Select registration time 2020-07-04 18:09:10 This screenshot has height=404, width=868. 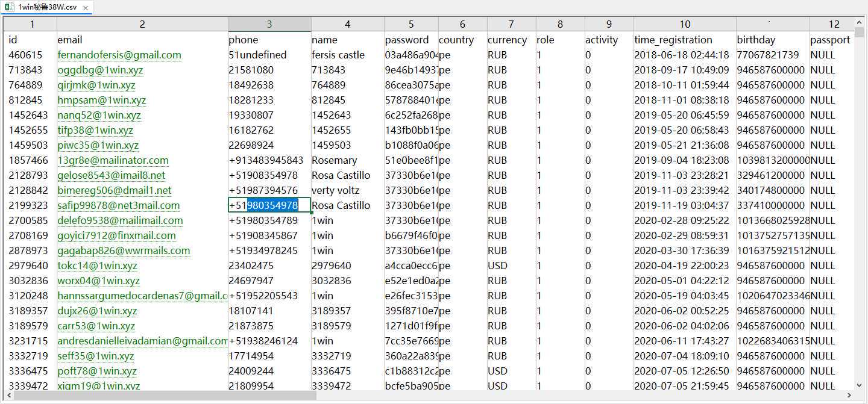(x=685, y=356)
